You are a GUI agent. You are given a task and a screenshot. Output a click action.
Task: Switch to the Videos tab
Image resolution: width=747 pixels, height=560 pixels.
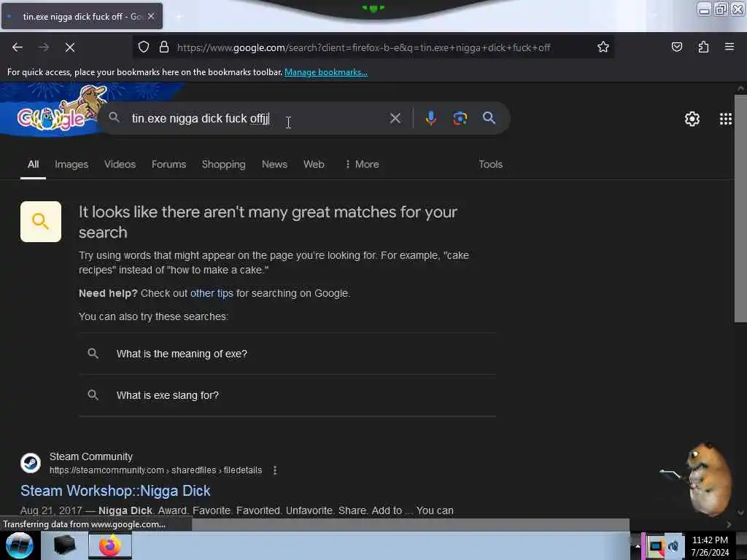click(x=120, y=164)
